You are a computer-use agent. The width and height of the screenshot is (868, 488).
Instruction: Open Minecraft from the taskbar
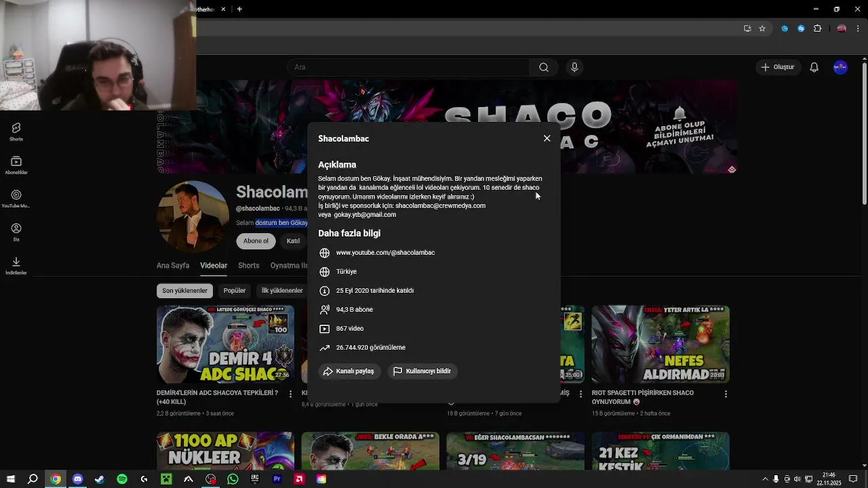(166, 479)
